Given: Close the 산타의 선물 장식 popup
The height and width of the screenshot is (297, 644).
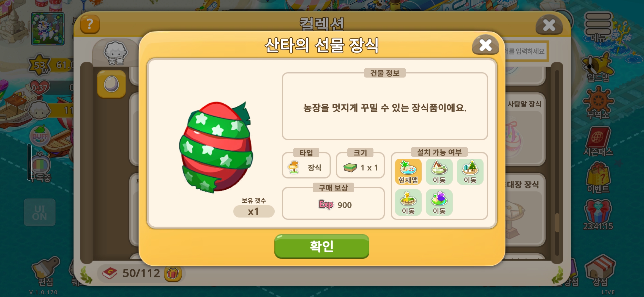Looking at the screenshot, I should [x=485, y=45].
